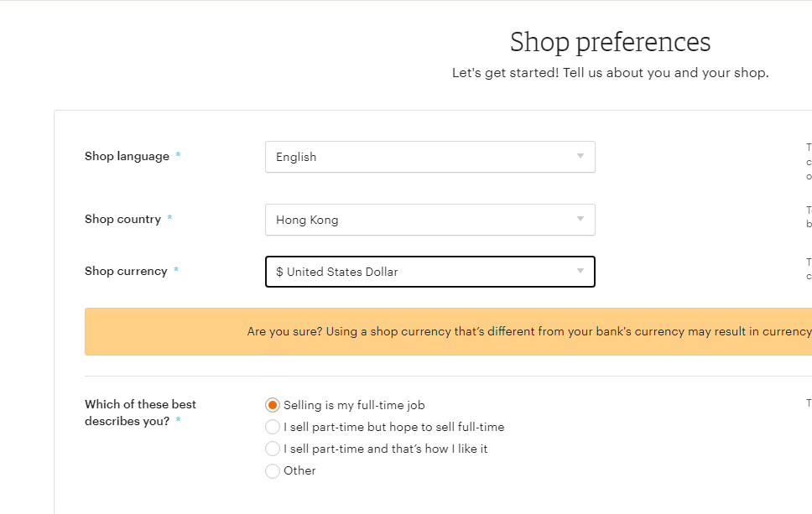
Task: Pick "I sell part-time and that's how I like it"
Action: [x=273, y=449]
